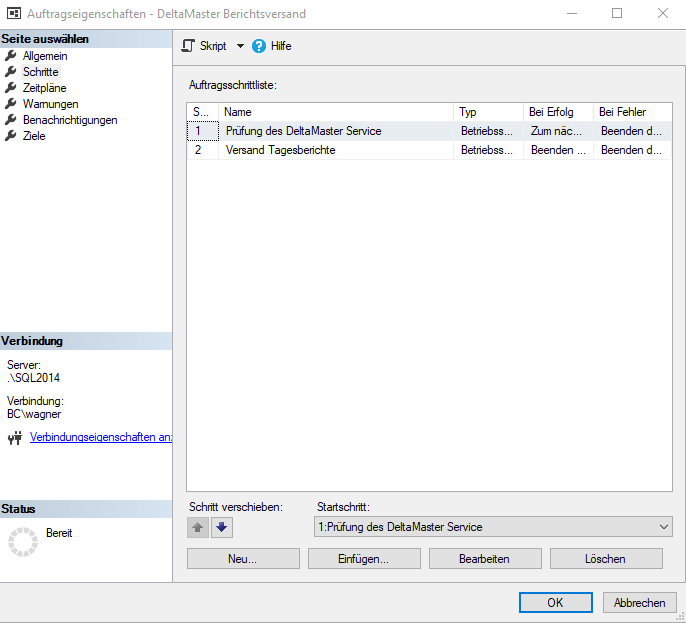Screen dimensions: 686x623
Task: Click the Neu... button
Action: click(242, 559)
